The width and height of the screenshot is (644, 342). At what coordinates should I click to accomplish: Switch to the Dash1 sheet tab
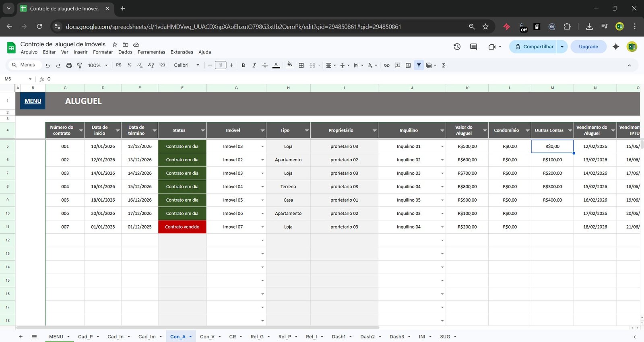pyautogui.click(x=339, y=337)
